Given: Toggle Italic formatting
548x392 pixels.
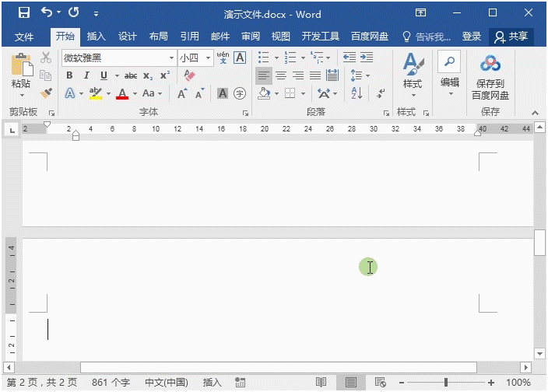Looking at the screenshot, I should (x=86, y=75).
